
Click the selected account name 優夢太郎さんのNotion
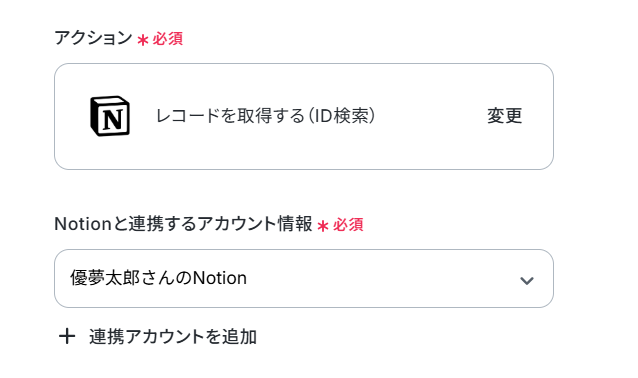click(159, 278)
